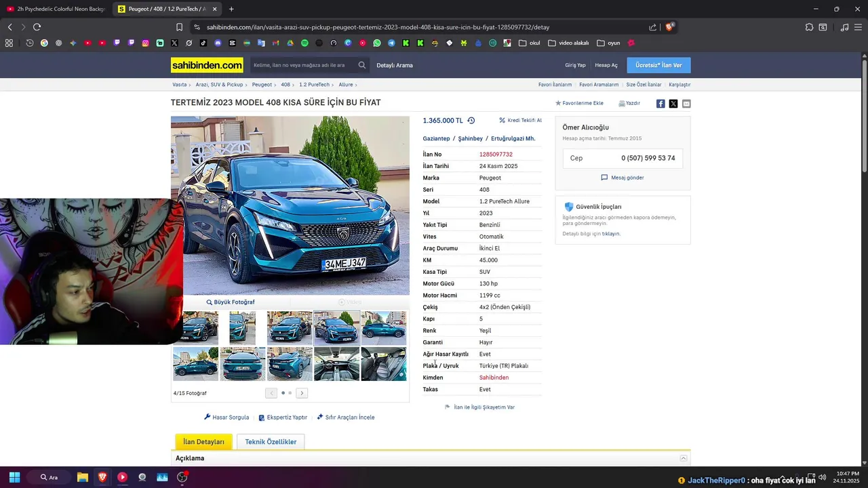This screenshot has height=488, width=868.
Task: Open Brave playlist music icon
Action: point(844,27)
